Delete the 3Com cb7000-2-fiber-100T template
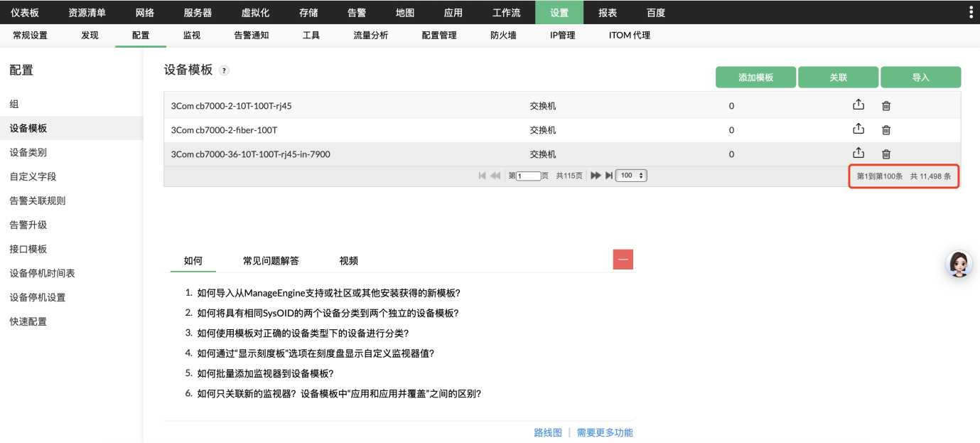 point(885,129)
